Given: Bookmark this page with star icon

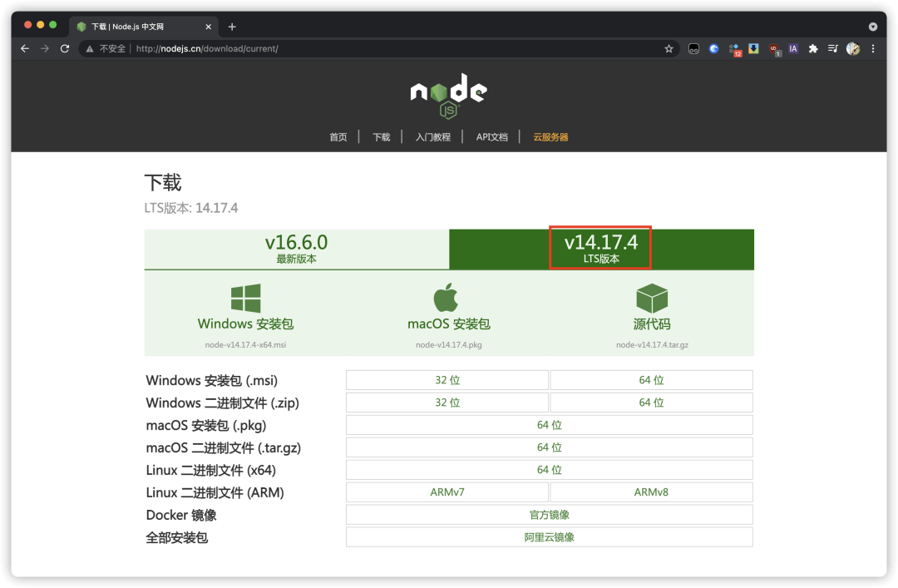Looking at the screenshot, I should 669,49.
